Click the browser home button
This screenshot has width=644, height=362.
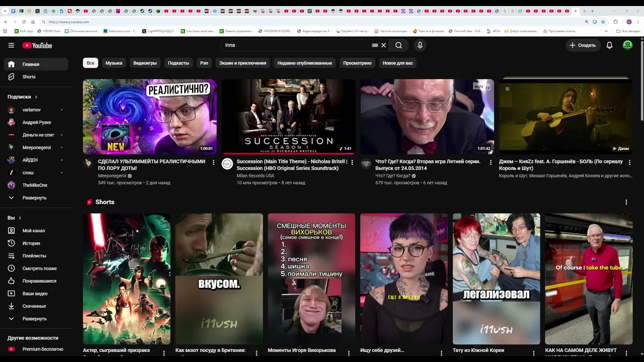tap(33, 22)
